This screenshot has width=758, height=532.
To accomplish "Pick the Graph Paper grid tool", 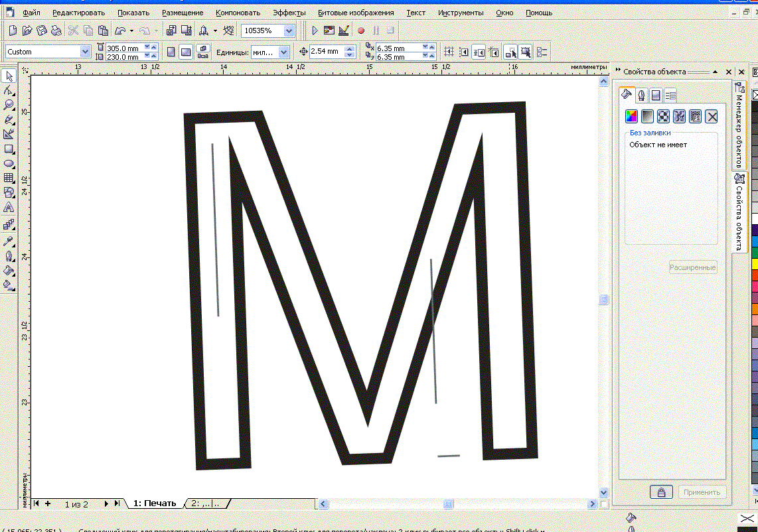I will coord(9,178).
